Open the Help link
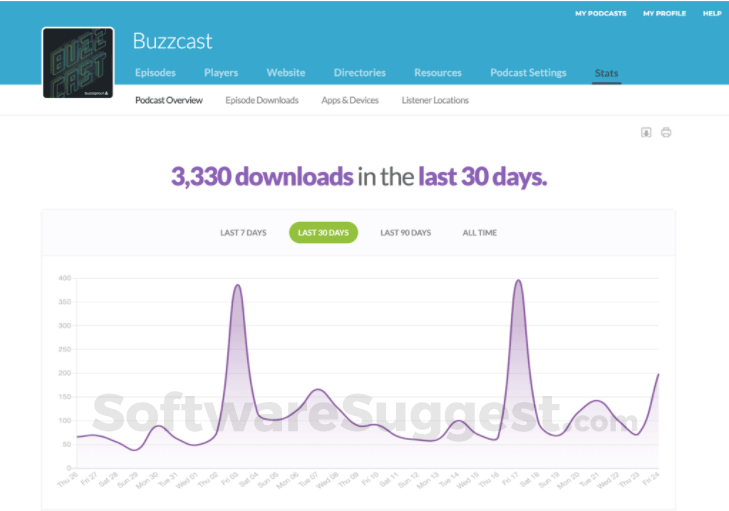Image resolution: width=729 pixels, height=511 pixels. coord(712,13)
